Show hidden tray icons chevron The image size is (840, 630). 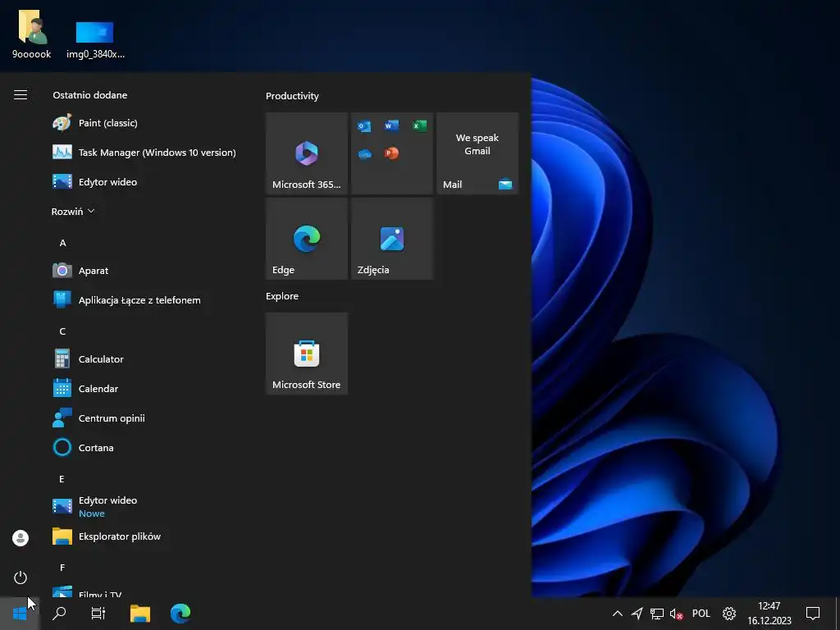617,614
